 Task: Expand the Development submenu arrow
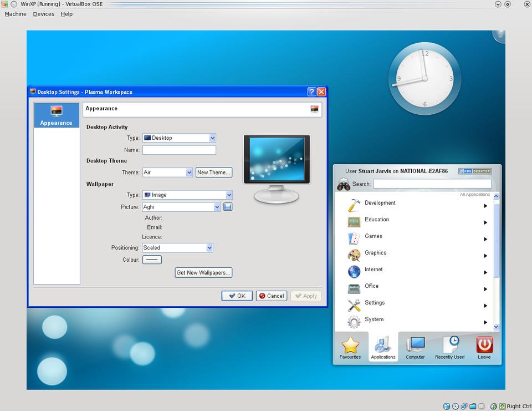coord(485,206)
